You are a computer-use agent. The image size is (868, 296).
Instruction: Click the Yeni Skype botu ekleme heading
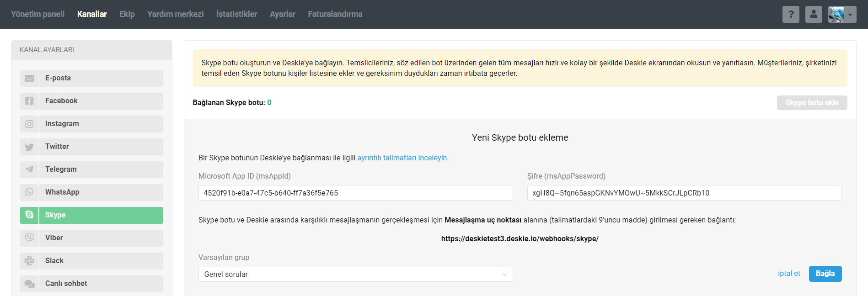(x=520, y=138)
